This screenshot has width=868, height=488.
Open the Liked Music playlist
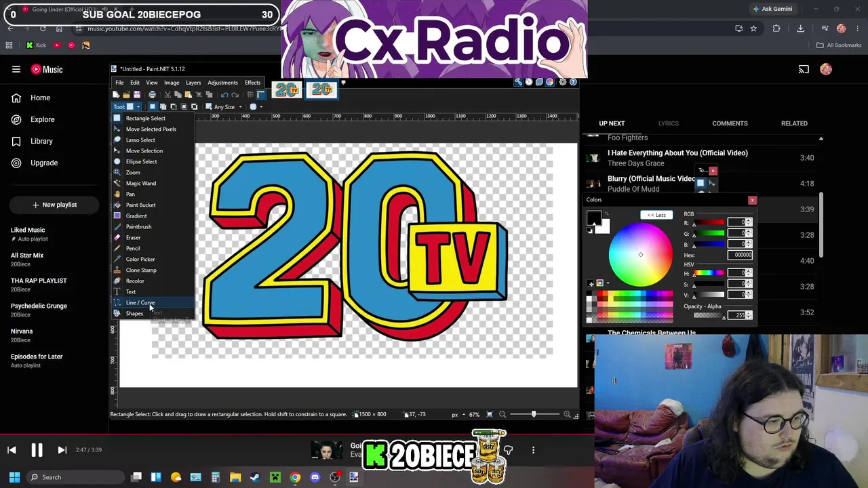point(28,234)
